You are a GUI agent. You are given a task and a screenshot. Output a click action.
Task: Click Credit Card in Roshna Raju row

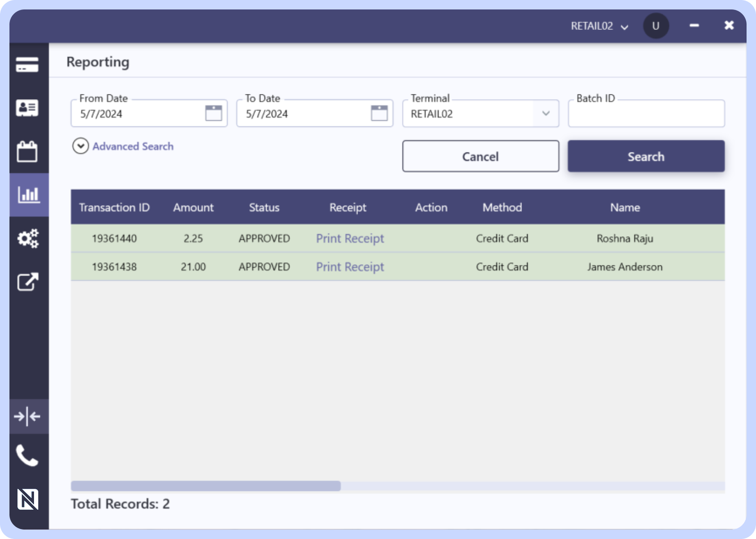pos(502,238)
